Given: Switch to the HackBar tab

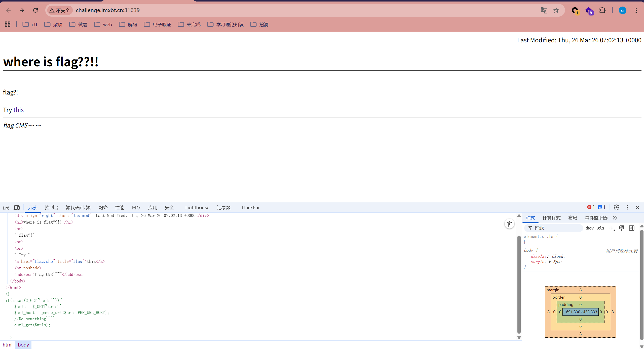Looking at the screenshot, I should [251, 207].
